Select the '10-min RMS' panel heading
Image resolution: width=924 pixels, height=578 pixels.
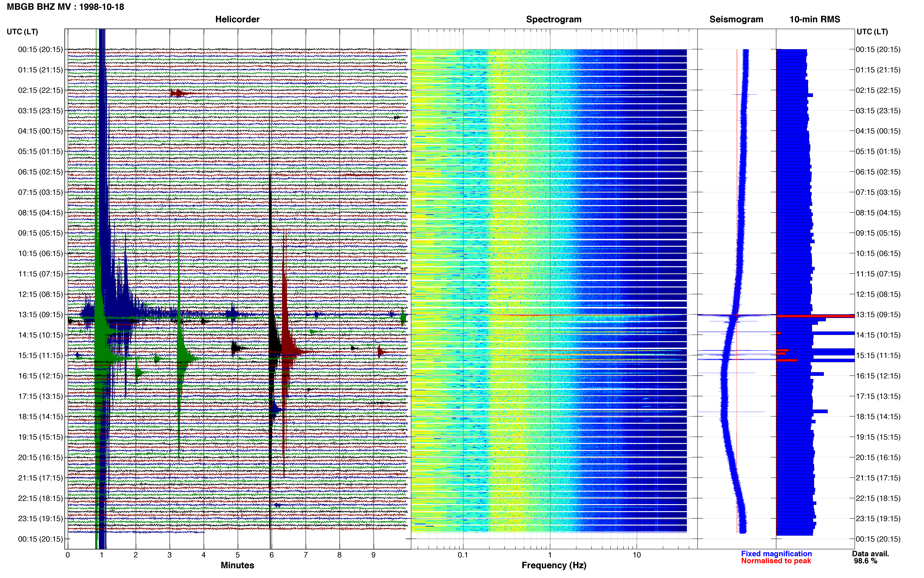pos(815,20)
